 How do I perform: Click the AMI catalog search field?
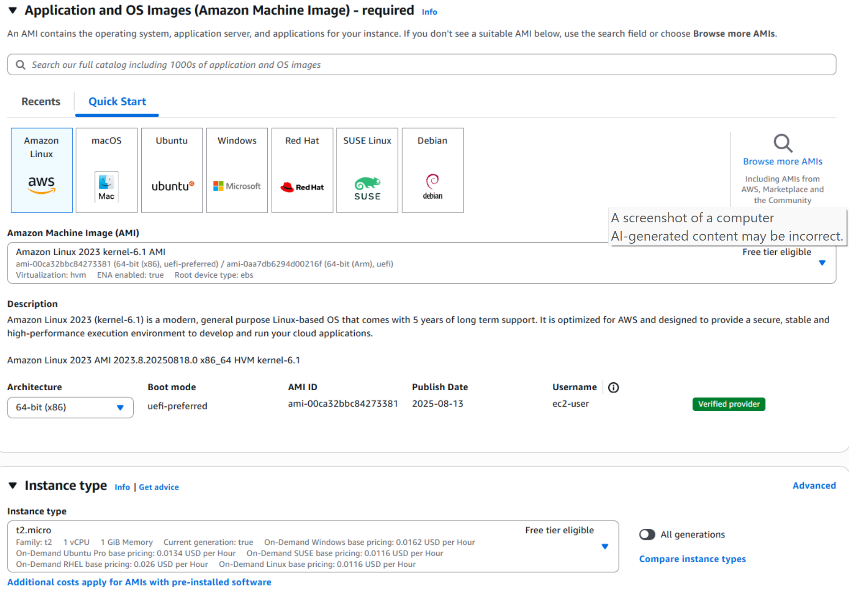422,65
